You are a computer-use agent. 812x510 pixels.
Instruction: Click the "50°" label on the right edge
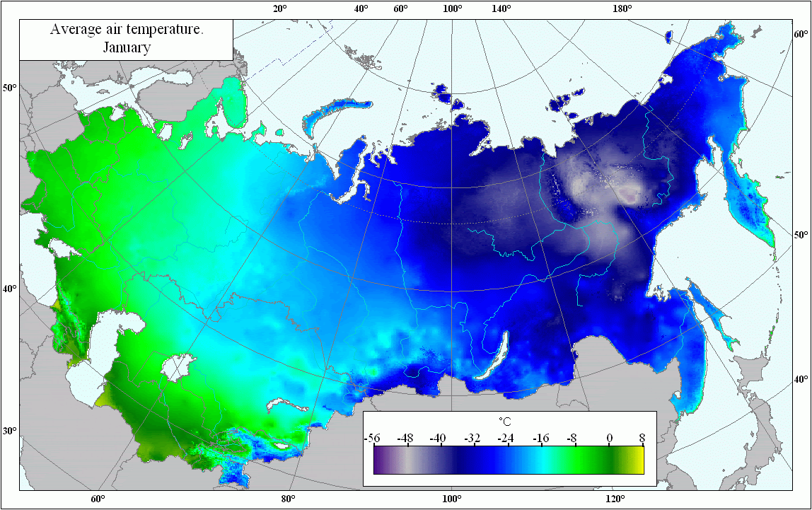[801, 235]
